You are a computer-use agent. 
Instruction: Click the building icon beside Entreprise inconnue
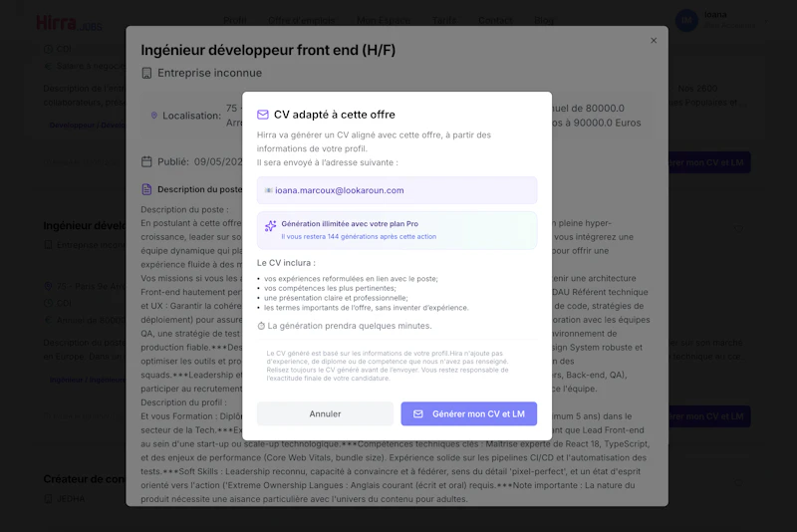point(146,73)
